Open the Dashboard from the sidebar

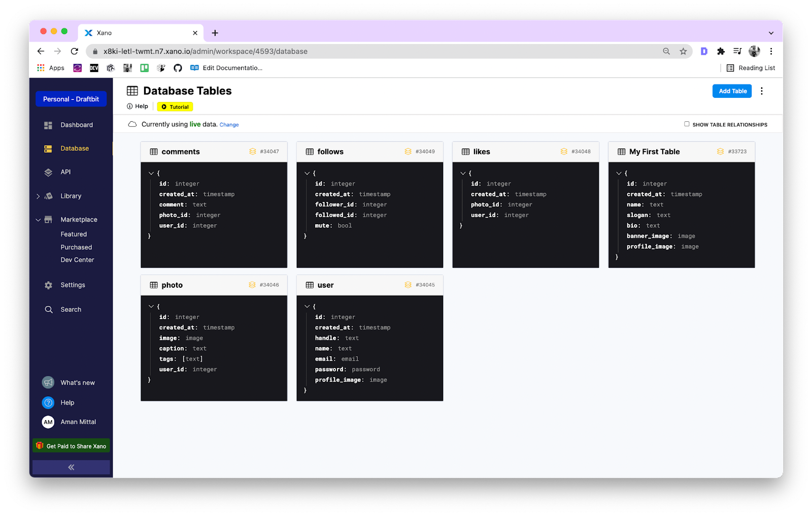click(77, 125)
